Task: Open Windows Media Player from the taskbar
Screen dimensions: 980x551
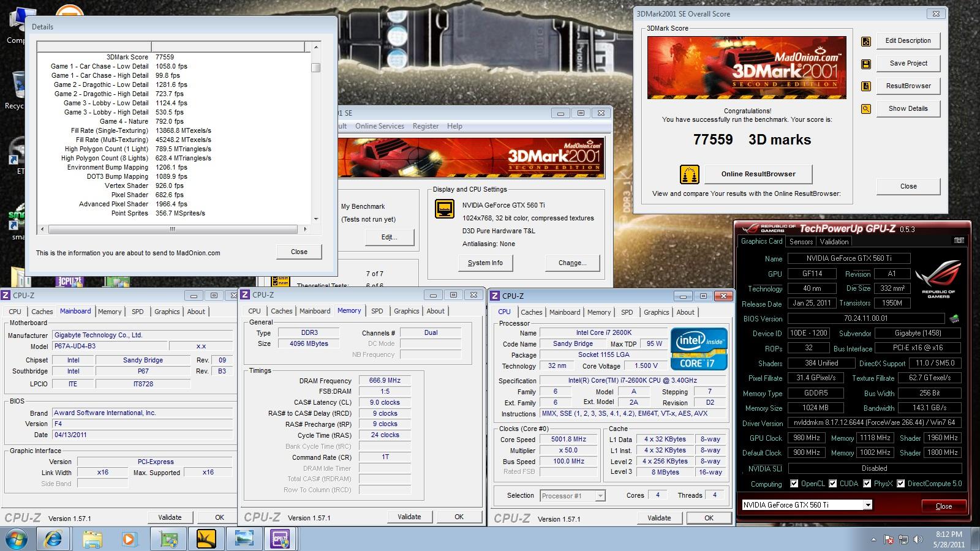Action: (x=128, y=539)
